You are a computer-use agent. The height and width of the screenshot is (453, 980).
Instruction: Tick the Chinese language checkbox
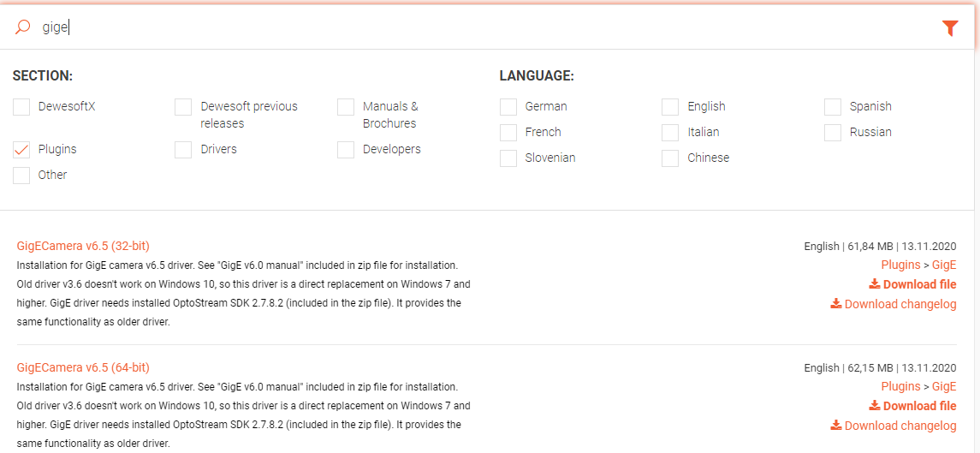(x=670, y=158)
